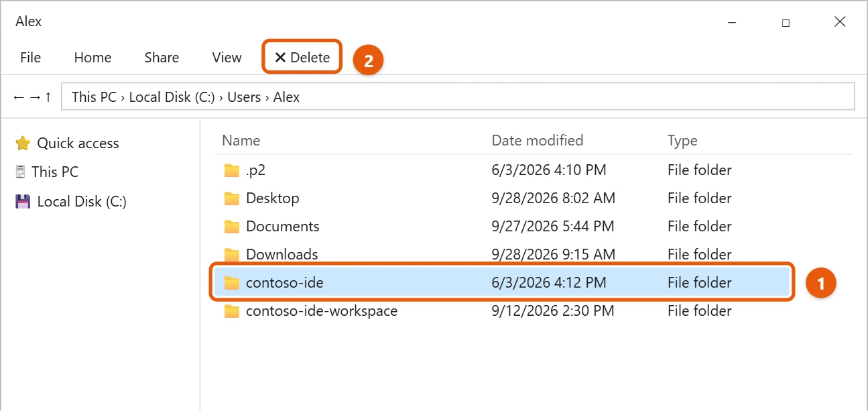Click 'Users' in the address path

[x=244, y=97]
